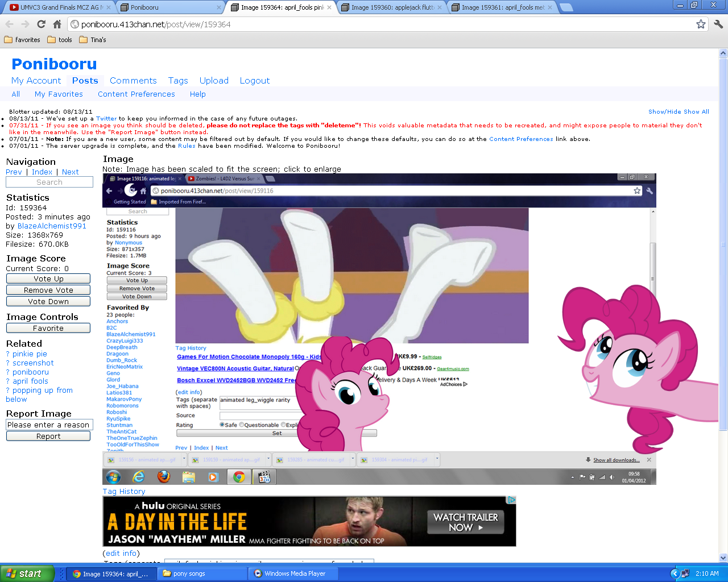Screen dimensions: 728x582
Task: Add image to favorites with Favorite button
Action: click(x=48, y=329)
